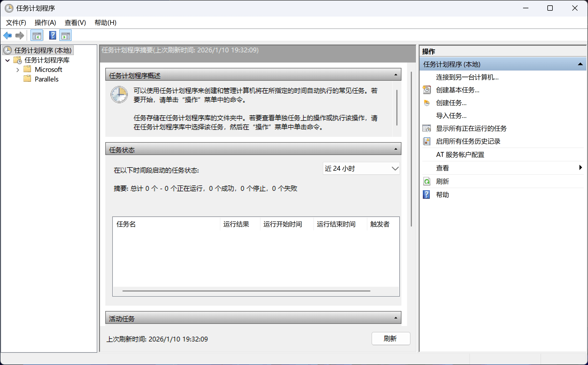
Task: Click the 显示所有正在运行的任务 icon
Action: tap(427, 129)
